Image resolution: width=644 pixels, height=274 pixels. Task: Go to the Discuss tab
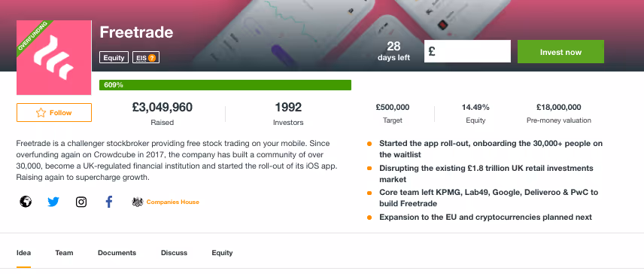coord(174,253)
